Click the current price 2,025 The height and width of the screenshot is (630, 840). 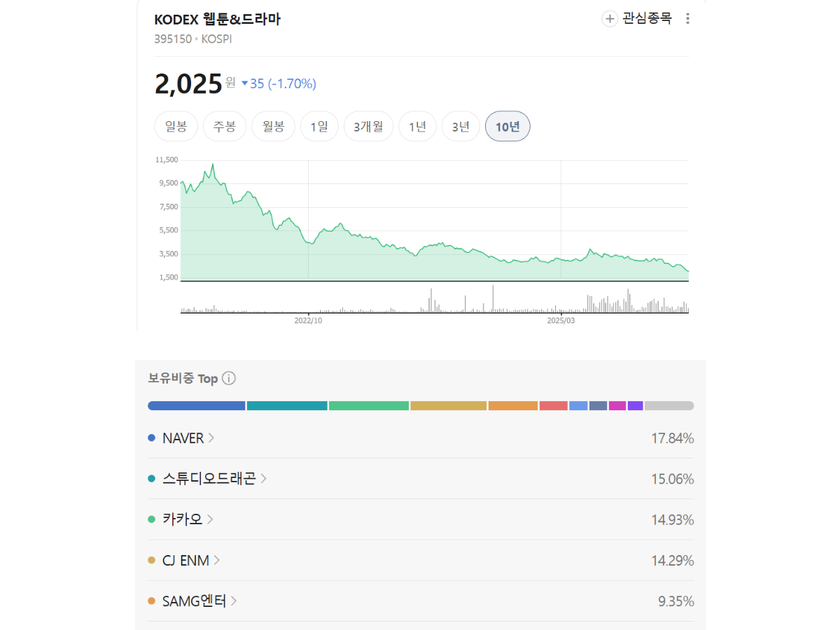coord(188,84)
